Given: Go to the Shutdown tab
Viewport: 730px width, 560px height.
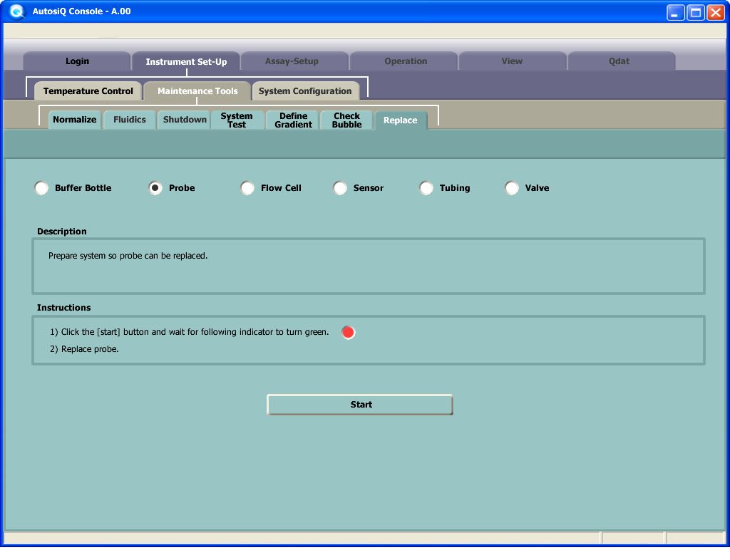Looking at the screenshot, I should [185, 120].
